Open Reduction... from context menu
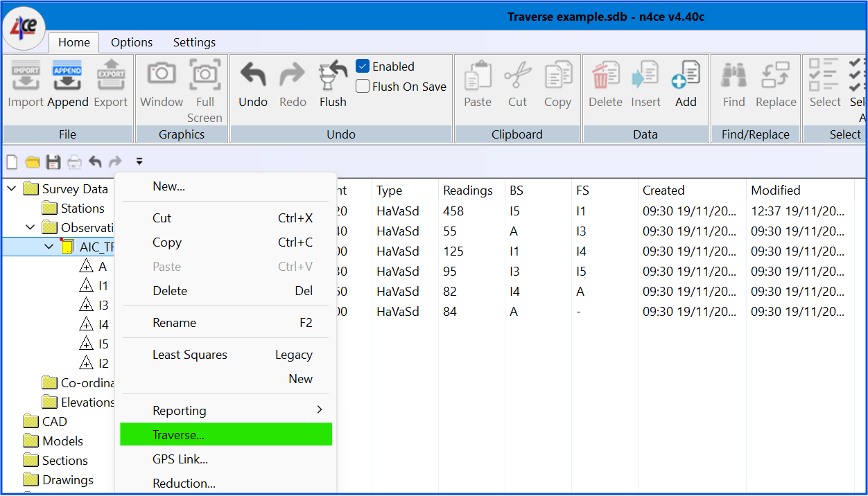Image resolution: width=868 pixels, height=496 pixels. (226, 484)
